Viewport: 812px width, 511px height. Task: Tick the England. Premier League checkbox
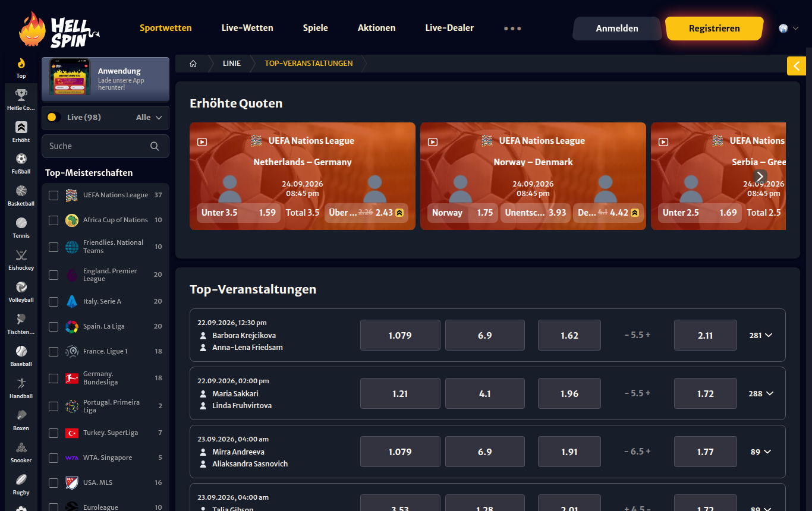[x=53, y=275]
